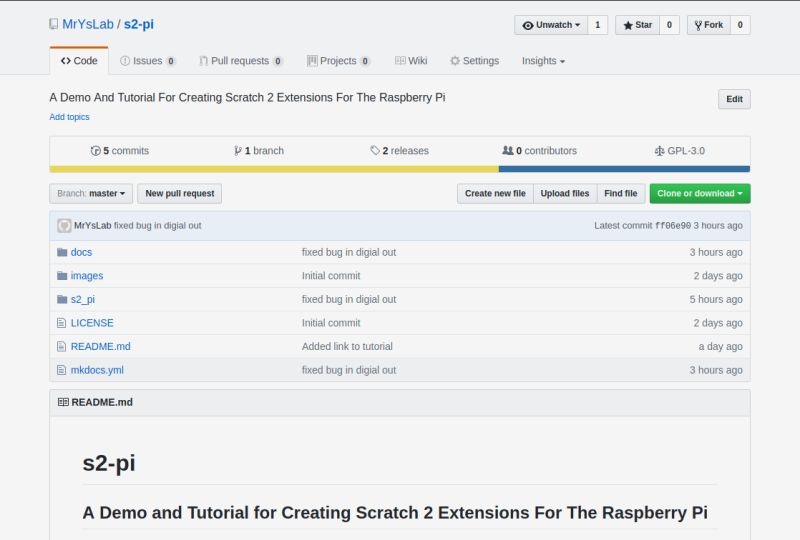The width and height of the screenshot is (800, 540).
Task: Click the law scale icon next to GPL-3.0
Action: click(x=659, y=151)
